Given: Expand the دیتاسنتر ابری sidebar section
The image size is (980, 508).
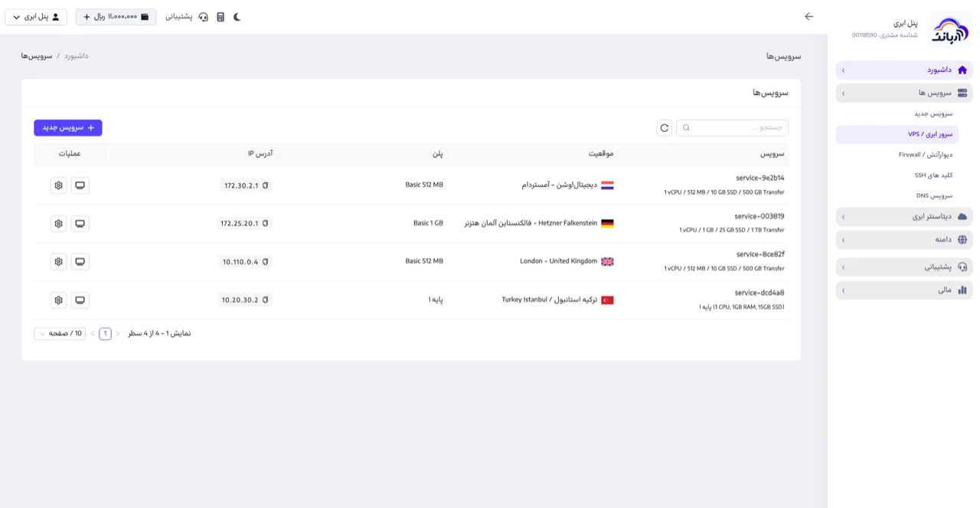Looking at the screenshot, I should click(904, 217).
